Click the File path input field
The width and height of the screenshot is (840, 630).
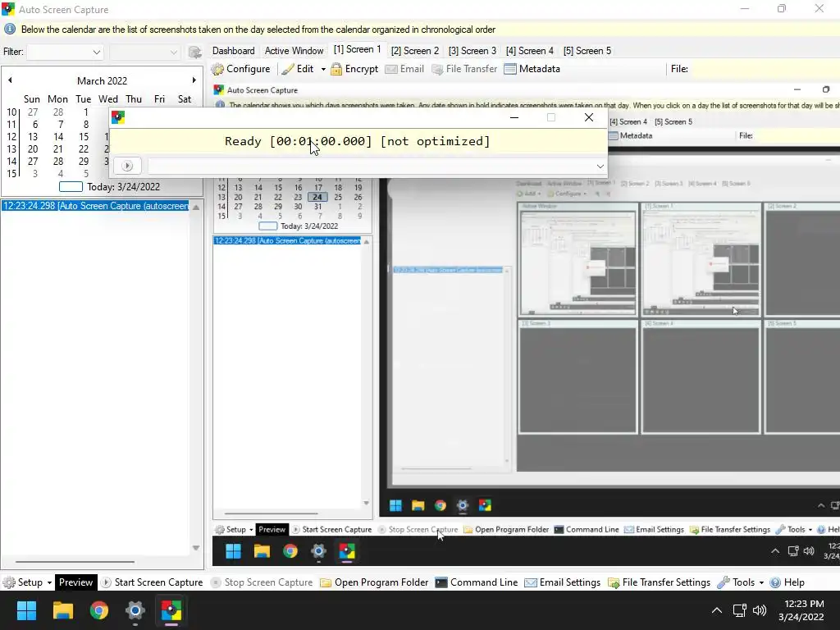766,69
